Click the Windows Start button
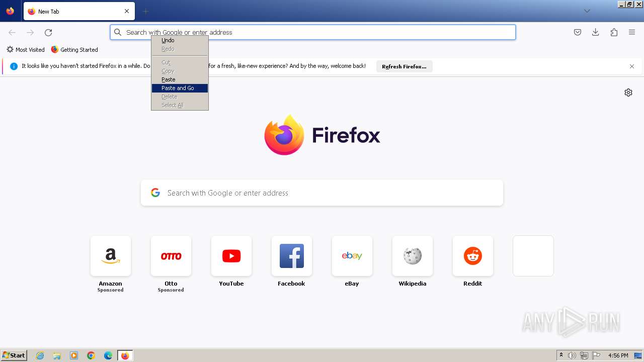 tap(14, 355)
